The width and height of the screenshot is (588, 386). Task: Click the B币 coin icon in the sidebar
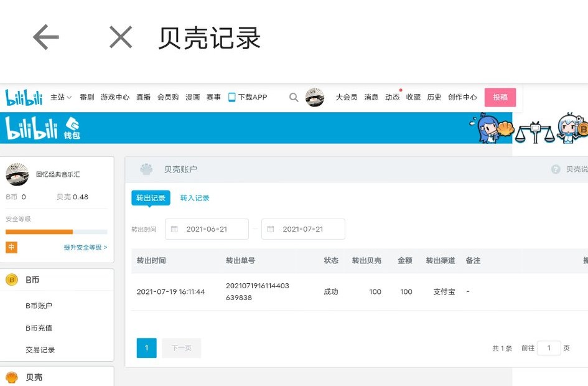coord(13,280)
